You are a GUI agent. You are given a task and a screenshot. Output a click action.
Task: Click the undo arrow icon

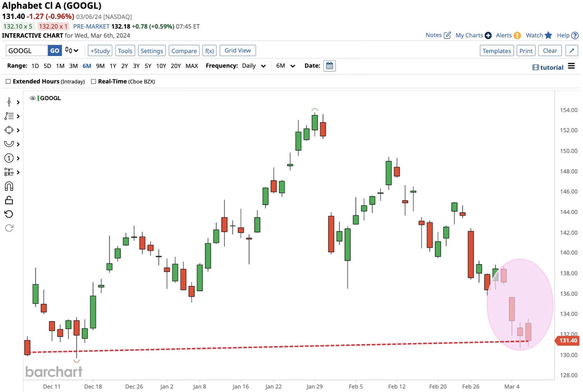coord(9,214)
